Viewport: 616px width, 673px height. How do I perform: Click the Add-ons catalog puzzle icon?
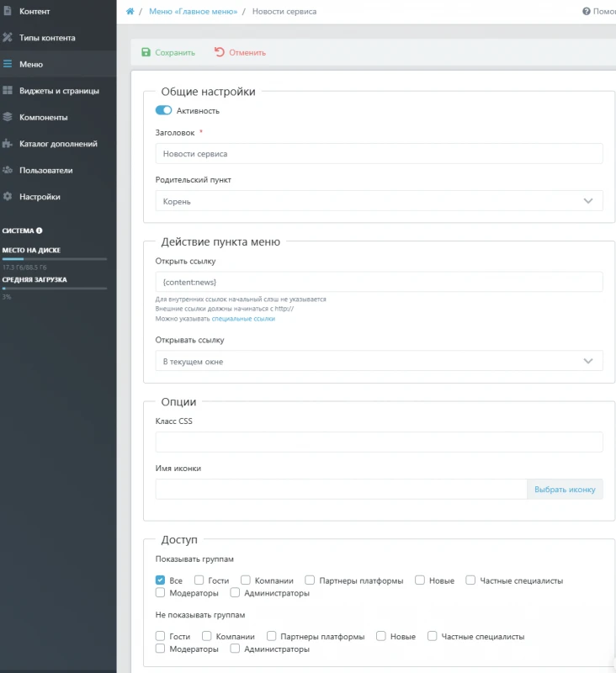pos(8,144)
